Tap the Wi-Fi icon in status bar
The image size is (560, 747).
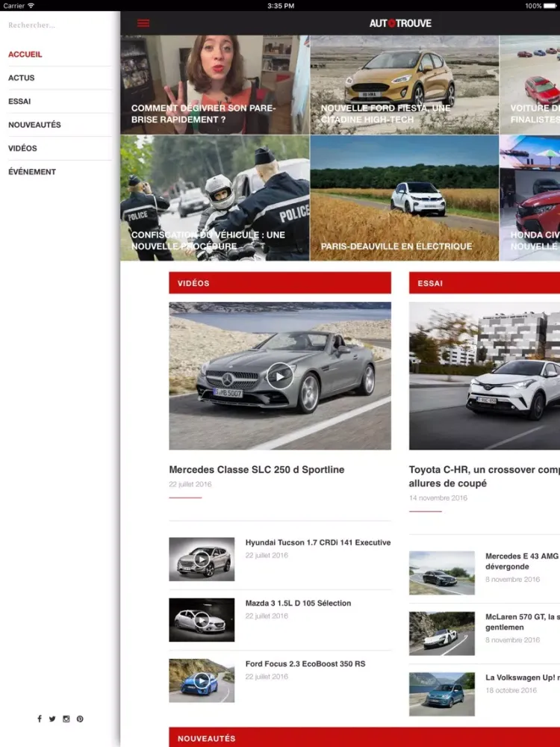point(31,6)
